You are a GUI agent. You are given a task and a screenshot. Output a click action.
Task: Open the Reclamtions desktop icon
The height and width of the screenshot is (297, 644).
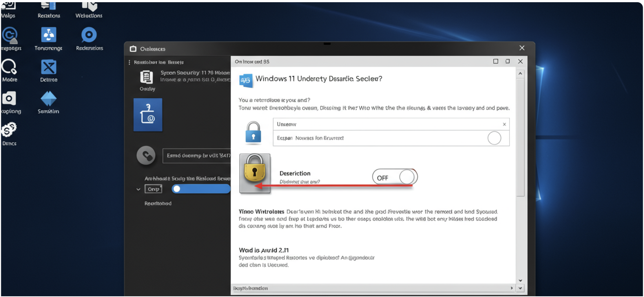(x=89, y=39)
